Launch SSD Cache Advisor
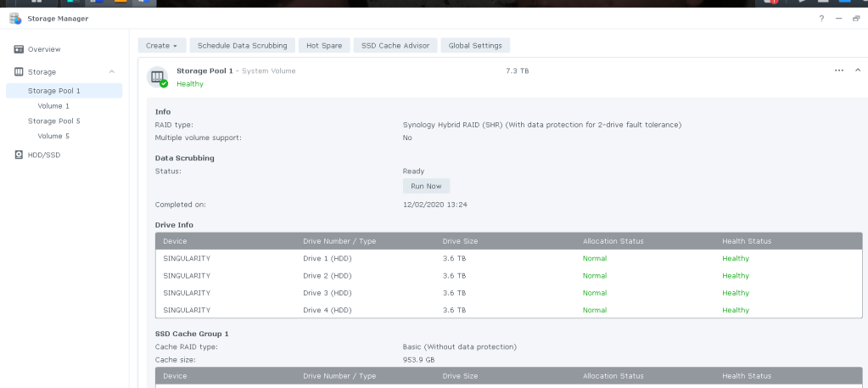This screenshot has height=388, width=868. (x=395, y=46)
